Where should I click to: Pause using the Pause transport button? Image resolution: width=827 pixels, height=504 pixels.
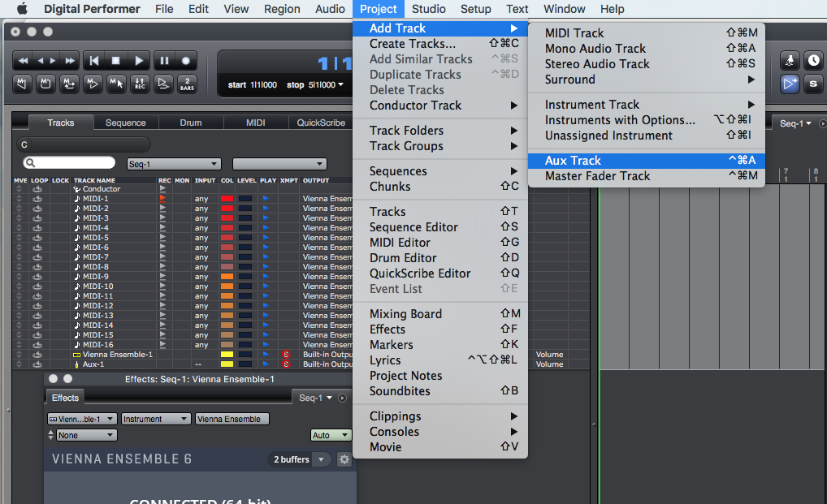(x=164, y=61)
